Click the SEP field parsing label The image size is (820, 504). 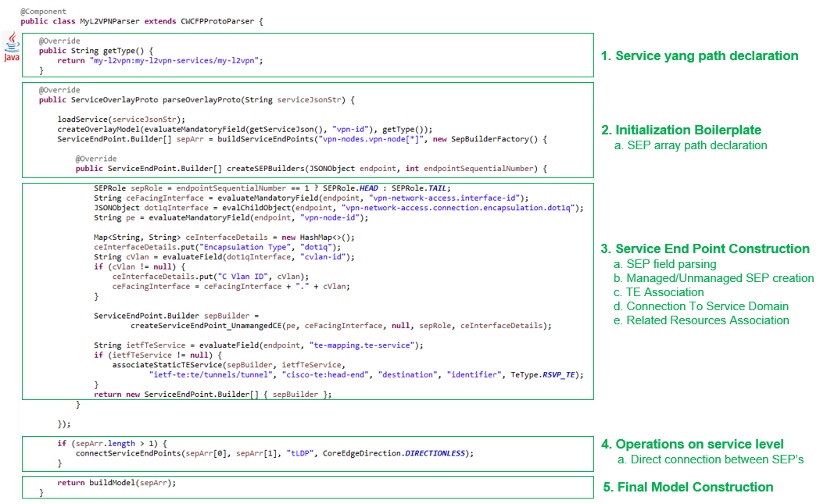(x=664, y=265)
